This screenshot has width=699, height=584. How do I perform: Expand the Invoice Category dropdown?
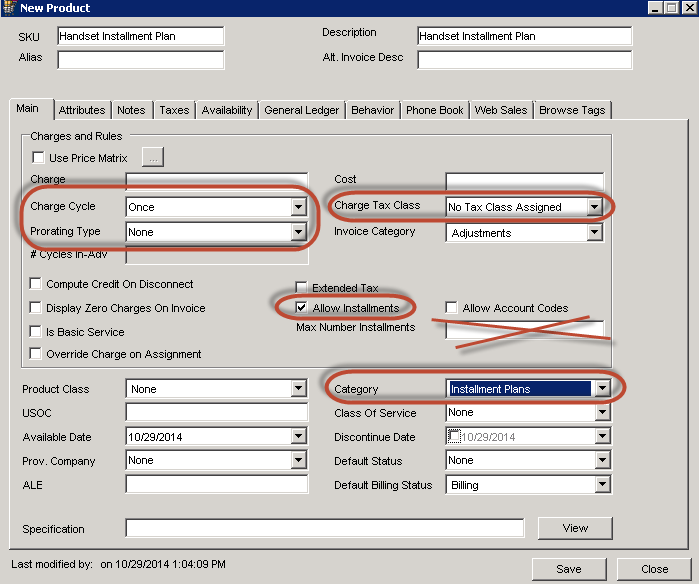coord(595,232)
